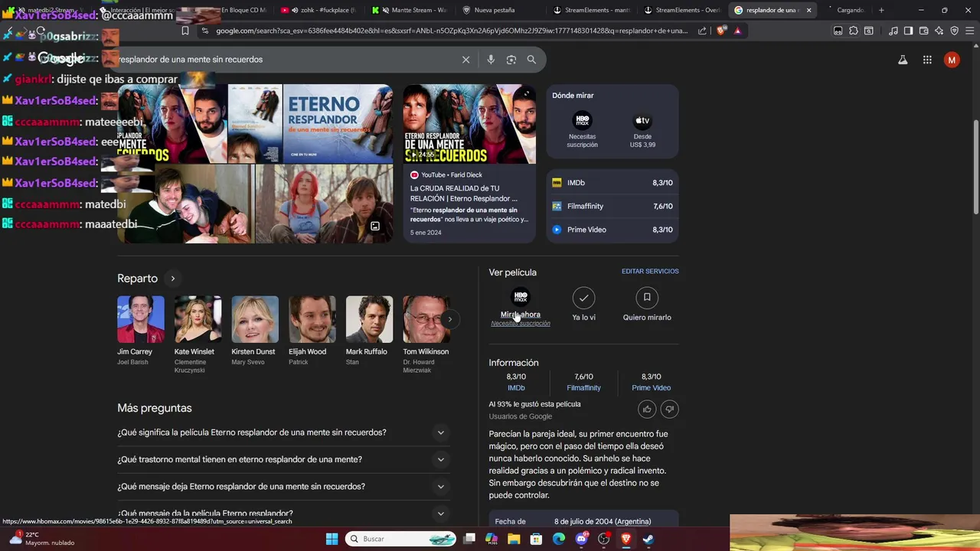This screenshot has width=980, height=551.
Task: Toggle the Brave sidebar panel icon
Action: click(908, 31)
